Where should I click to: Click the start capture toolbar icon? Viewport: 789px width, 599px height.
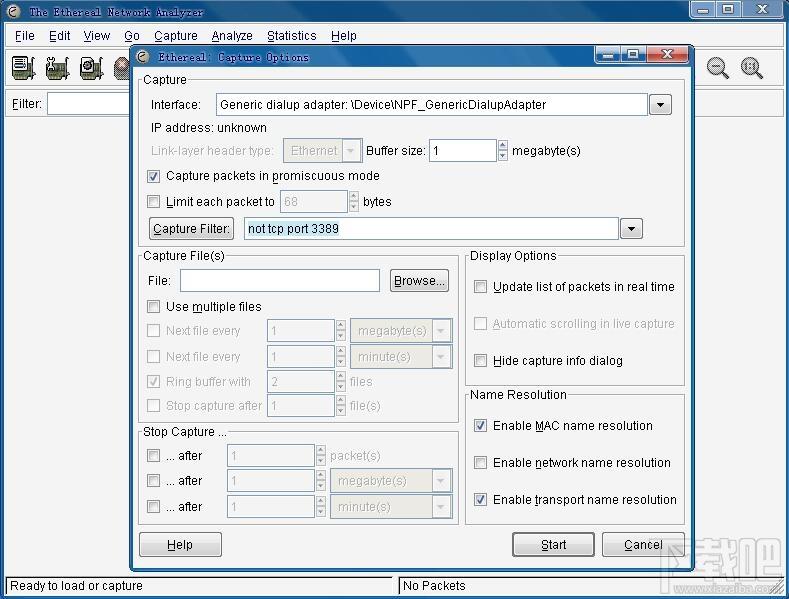(x=92, y=67)
